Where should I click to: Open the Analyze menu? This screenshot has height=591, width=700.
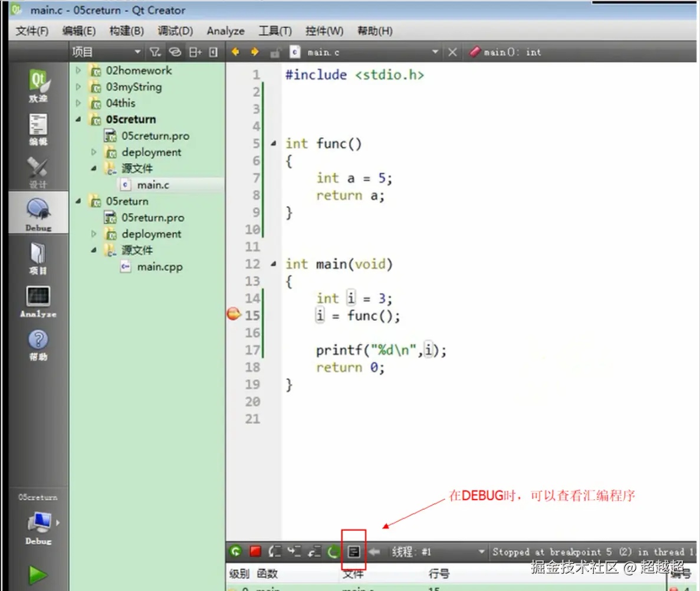225,31
